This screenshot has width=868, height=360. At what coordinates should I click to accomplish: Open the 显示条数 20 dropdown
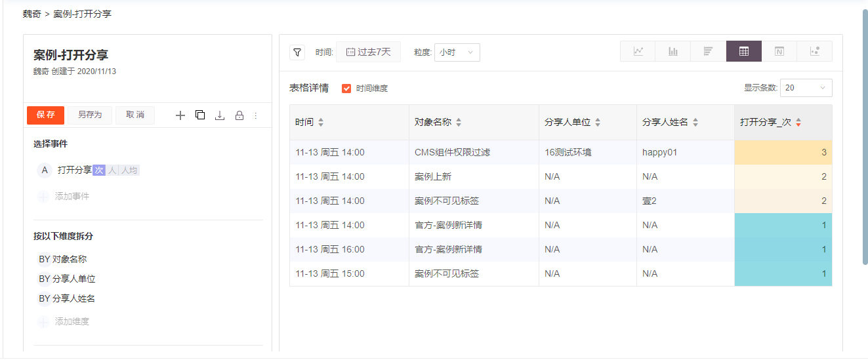806,88
